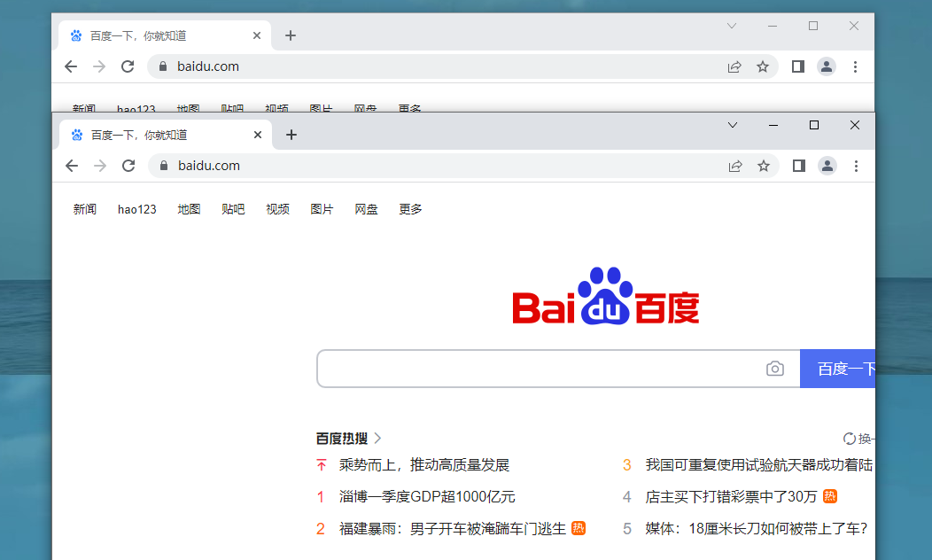Viewport: 932px width, 560px height.
Task: Click bookmark star in rear window
Action: click(763, 66)
